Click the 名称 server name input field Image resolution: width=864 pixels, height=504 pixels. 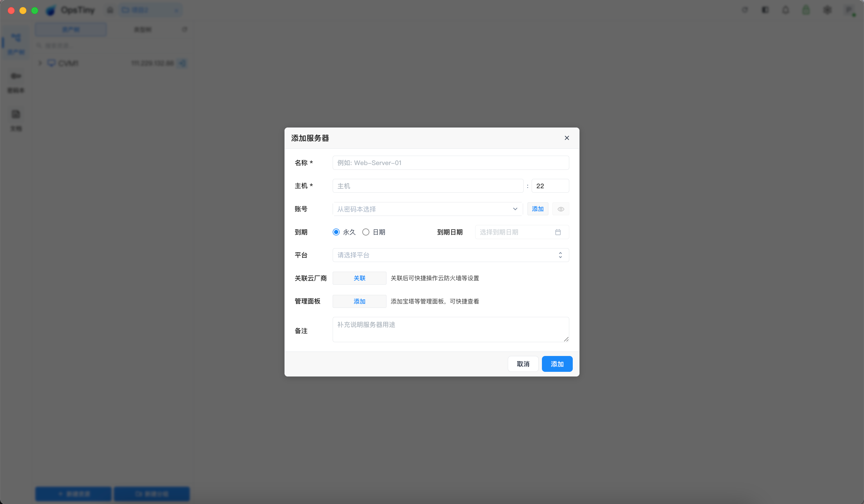pyautogui.click(x=451, y=163)
